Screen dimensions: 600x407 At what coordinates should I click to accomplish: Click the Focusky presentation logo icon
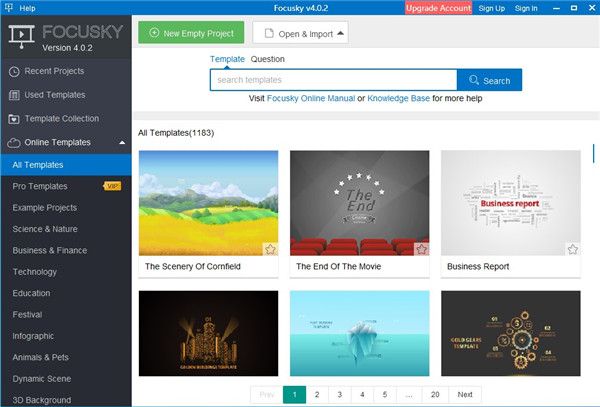(x=21, y=36)
